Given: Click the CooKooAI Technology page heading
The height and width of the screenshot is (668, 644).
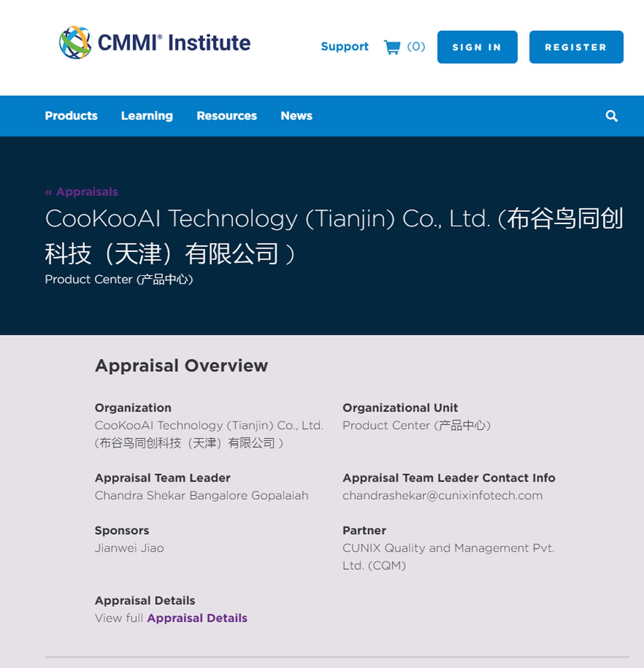Looking at the screenshot, I should pyautogui.click(x=334, y=236).
